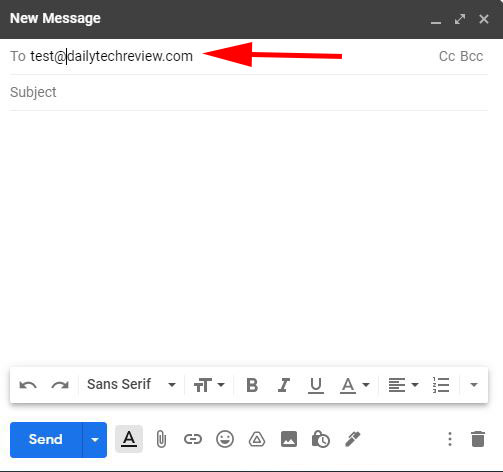This screenshot has height=472, width=503.
Task: Add Cc recipients
Action: point(447,56)
